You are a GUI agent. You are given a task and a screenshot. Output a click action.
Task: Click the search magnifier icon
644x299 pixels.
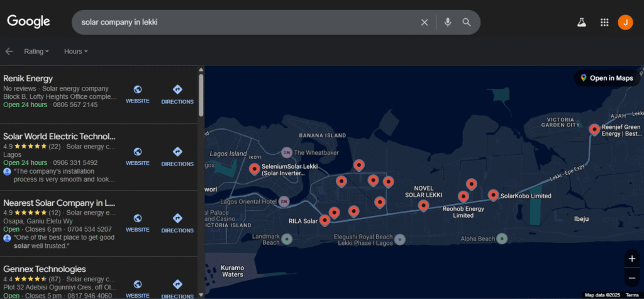[467, 22]
